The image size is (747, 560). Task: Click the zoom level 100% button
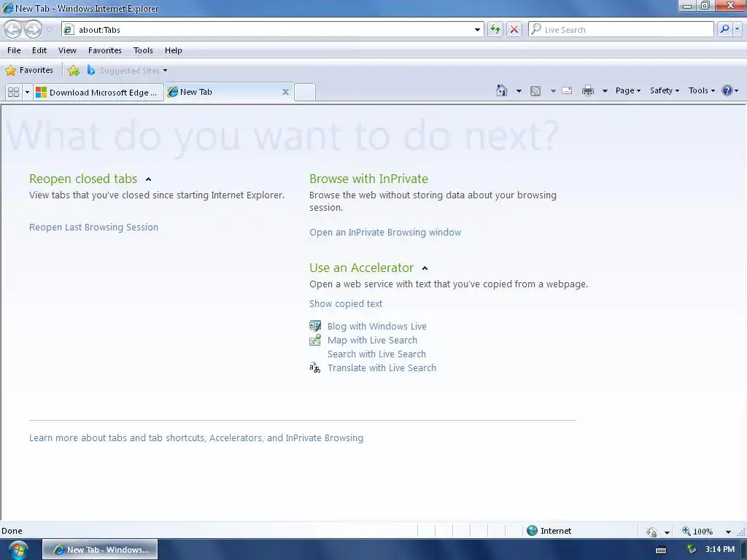pyautogui.click(x=697, y=531)
